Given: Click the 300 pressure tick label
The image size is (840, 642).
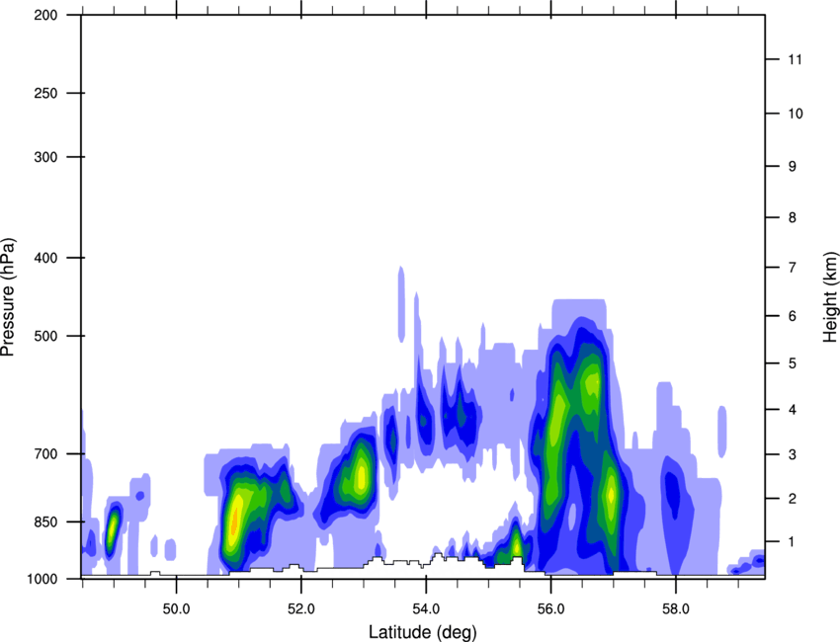Looking at the screenshot, I should [45, 157].
